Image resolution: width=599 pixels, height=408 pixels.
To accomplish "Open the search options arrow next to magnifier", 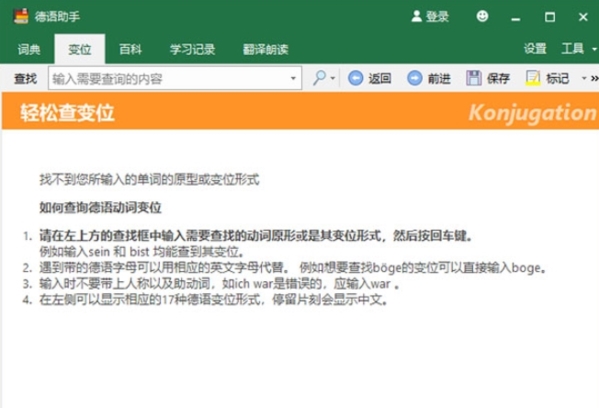I will click(333, 78).
